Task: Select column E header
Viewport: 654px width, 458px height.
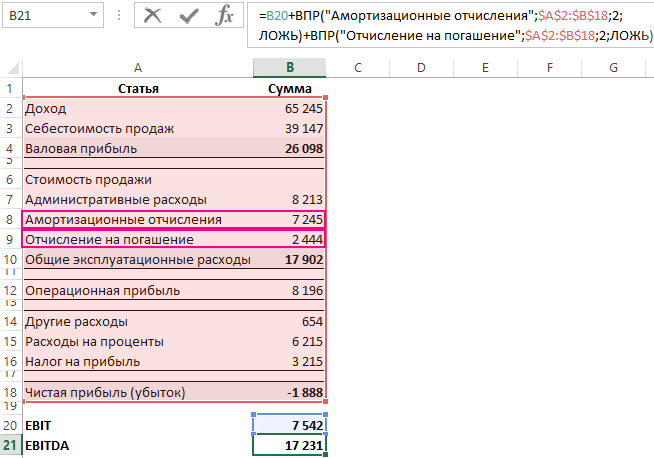Action: tap(485, 68)
